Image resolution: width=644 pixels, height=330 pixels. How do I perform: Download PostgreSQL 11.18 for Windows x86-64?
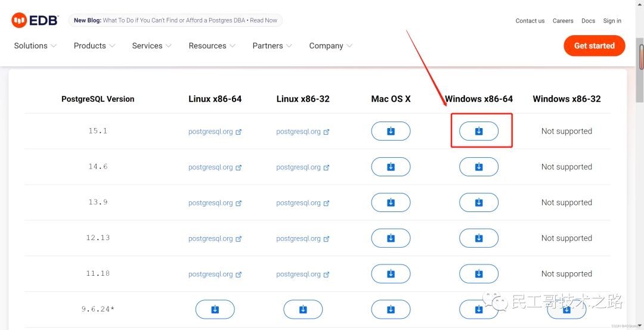point(478,274)
